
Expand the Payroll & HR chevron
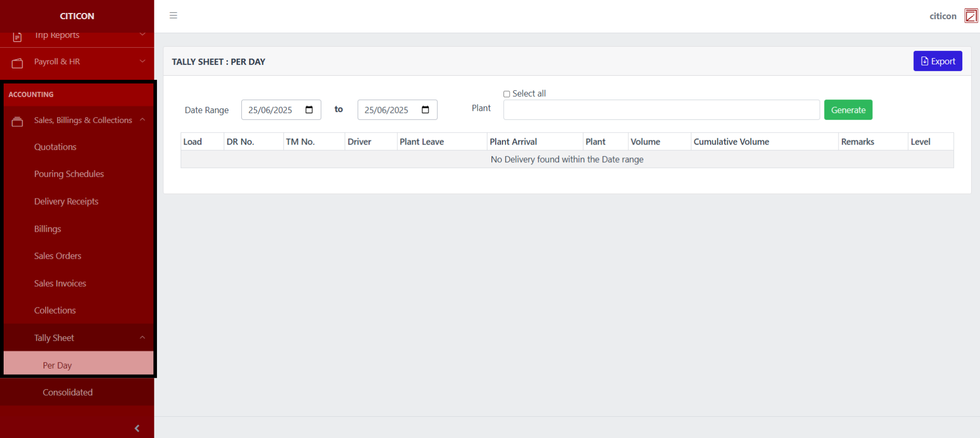click(142, 61)
